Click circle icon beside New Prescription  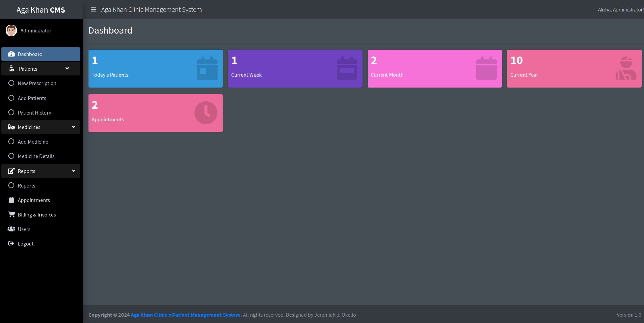pos(11,83)
